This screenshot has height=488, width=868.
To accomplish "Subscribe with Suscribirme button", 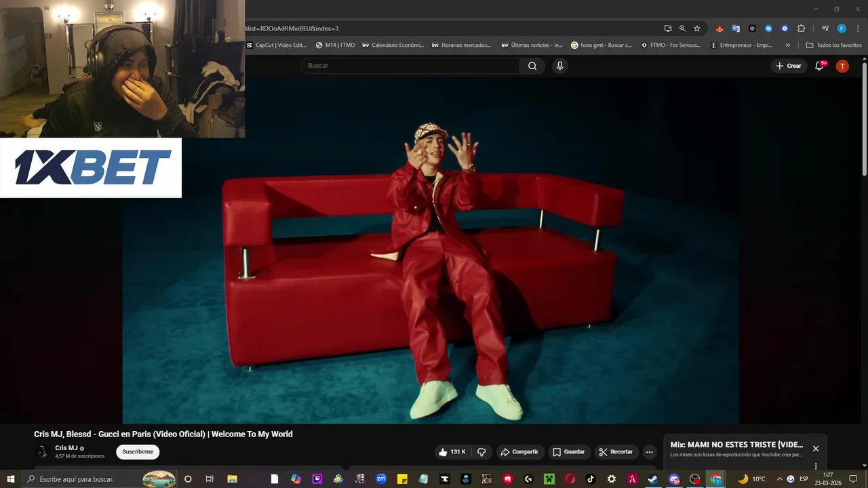I will pyautogui.click(x=138, y=452).
